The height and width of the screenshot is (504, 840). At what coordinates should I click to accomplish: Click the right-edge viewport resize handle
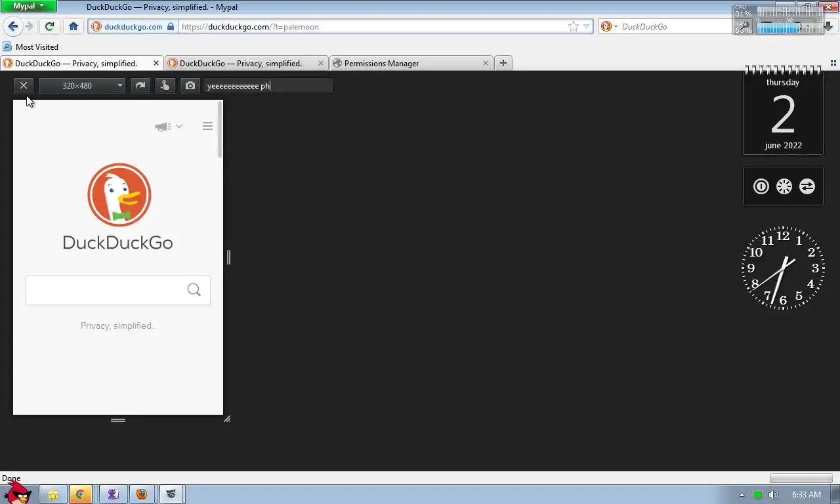[228, 257]
